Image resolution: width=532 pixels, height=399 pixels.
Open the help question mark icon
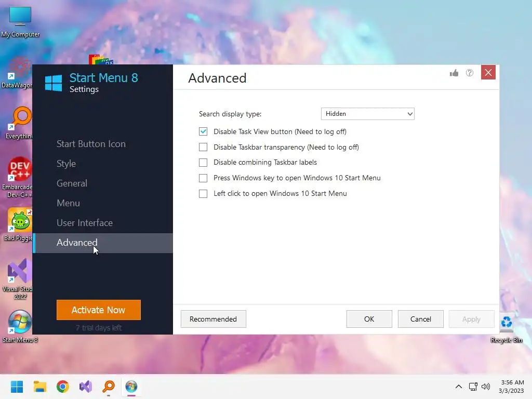[x=470, y=73]
